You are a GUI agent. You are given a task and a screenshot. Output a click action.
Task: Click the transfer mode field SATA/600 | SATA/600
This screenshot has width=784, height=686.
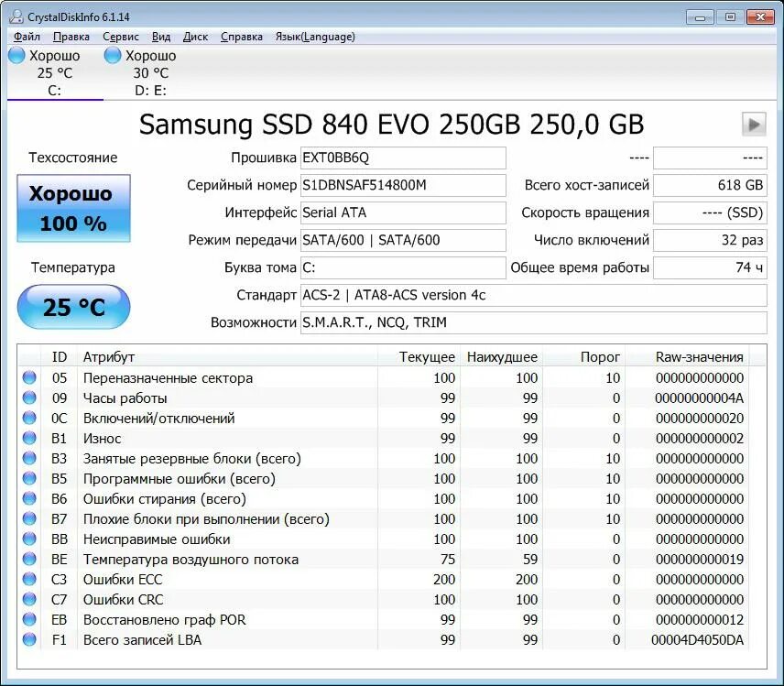pos(403,241)
